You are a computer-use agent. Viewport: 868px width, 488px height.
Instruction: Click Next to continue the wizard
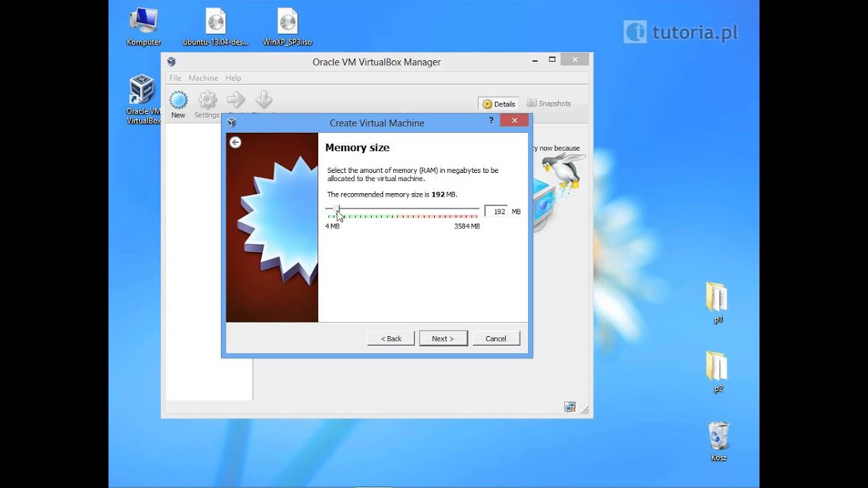tap(443, 338)
